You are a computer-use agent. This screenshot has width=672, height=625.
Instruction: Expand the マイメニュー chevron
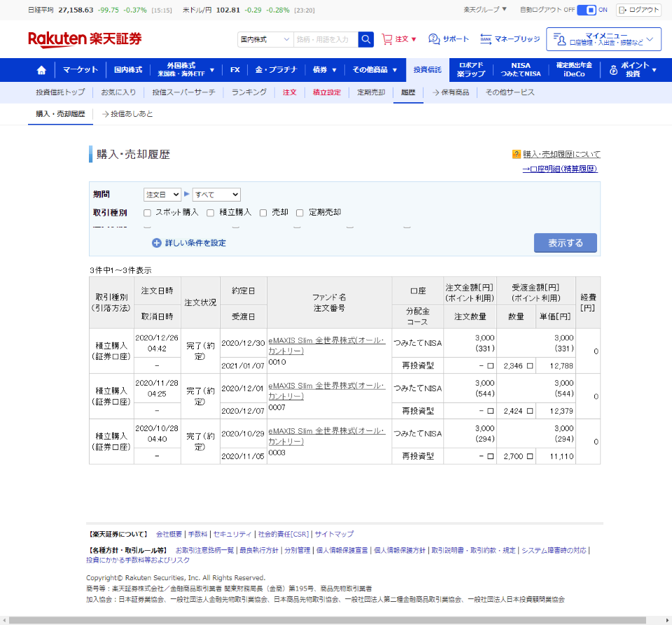[x=650, y=39]
